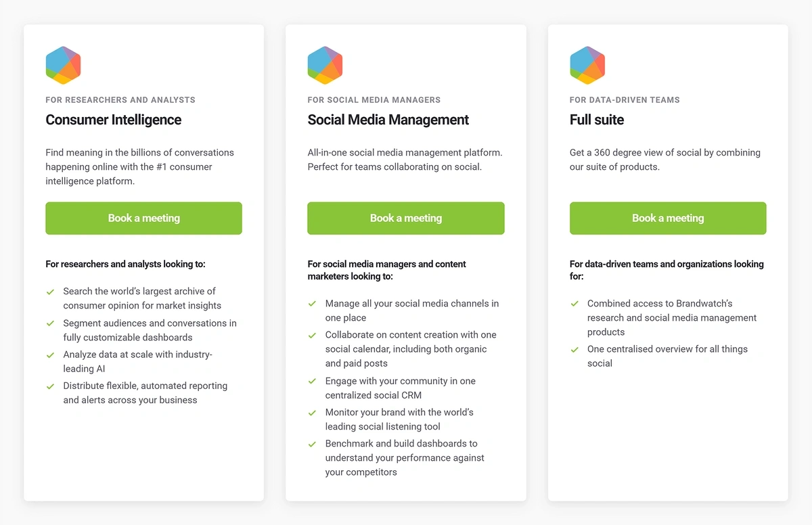Screen dimensions: 812x525
Task: Click the Social Media Management hexagon logo
Action: (325, 65)
